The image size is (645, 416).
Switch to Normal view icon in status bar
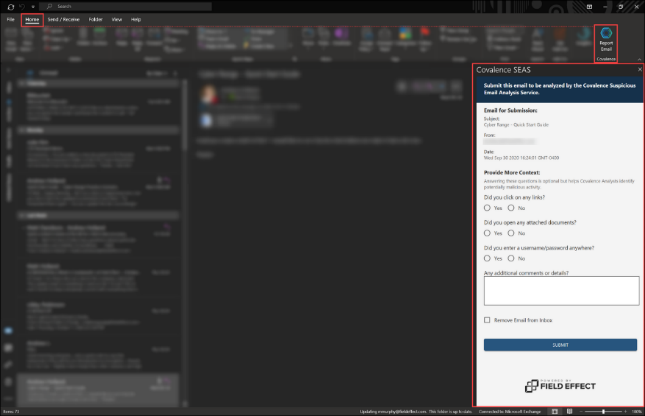tap(555, 411)
